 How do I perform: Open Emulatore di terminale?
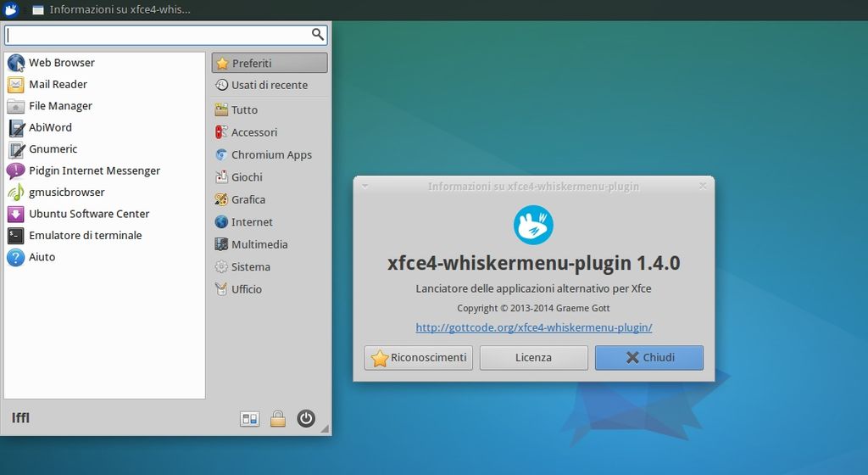click(104, 235)
